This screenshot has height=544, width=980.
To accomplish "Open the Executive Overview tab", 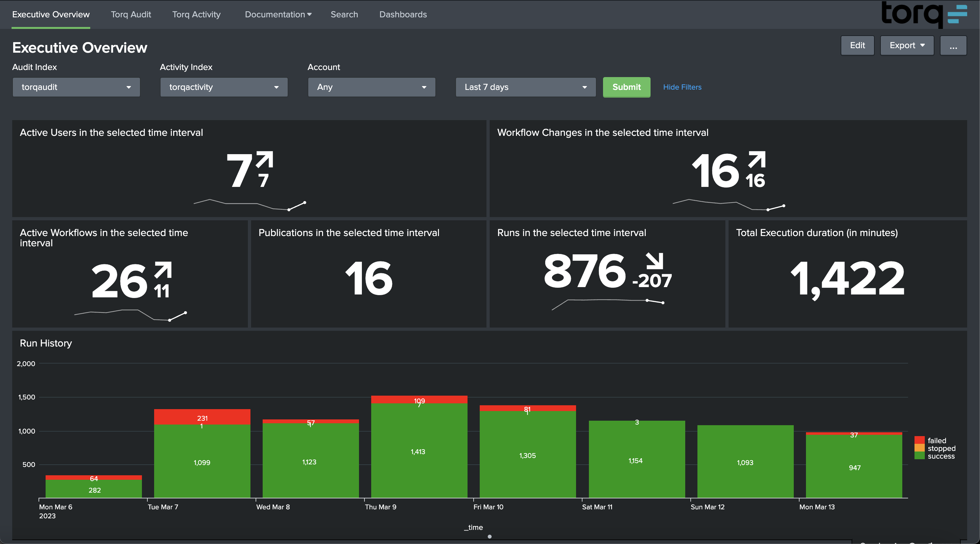I will click(x=51, y=14).
